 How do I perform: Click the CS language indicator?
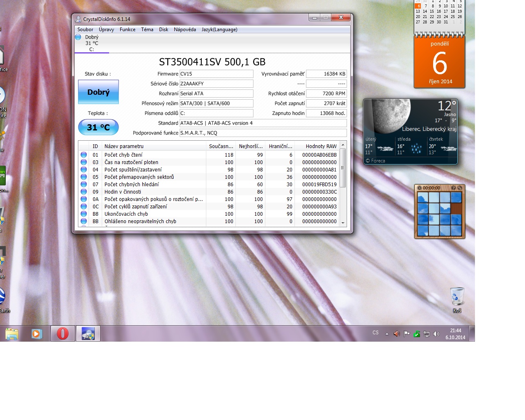(x=376, y=333)
